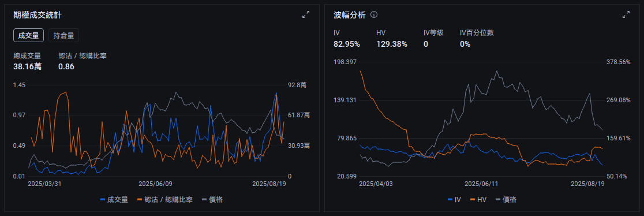
Task: Open the info icon beside 波幅分析
Action: coord(374,15)
